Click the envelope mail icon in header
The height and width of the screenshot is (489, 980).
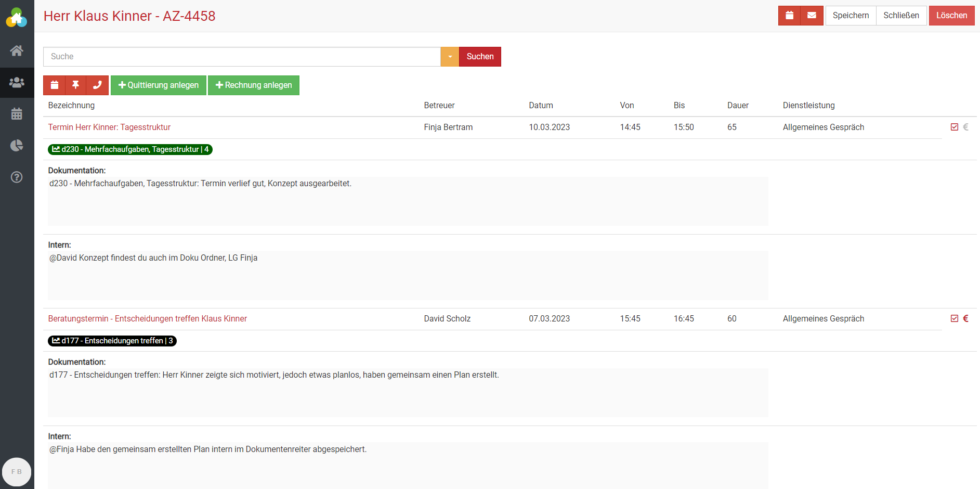tap(812, 16)
